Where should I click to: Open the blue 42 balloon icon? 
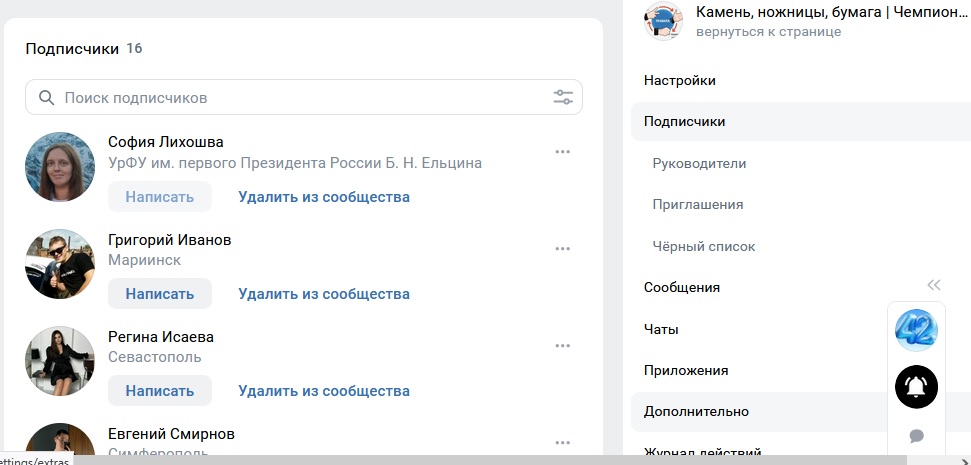[916, 330]
